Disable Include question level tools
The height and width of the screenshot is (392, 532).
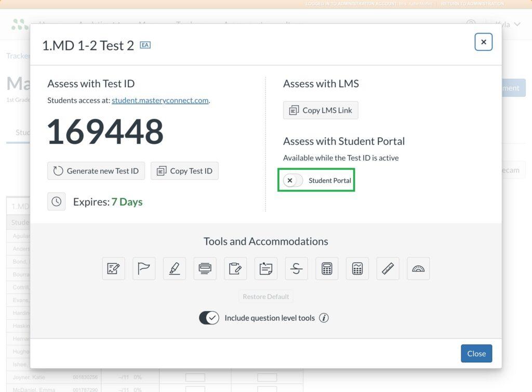(x=209, y=318)
